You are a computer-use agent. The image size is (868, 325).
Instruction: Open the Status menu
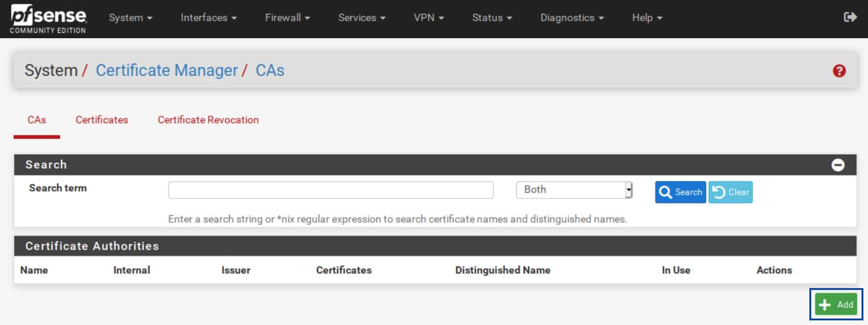(492, 18)
